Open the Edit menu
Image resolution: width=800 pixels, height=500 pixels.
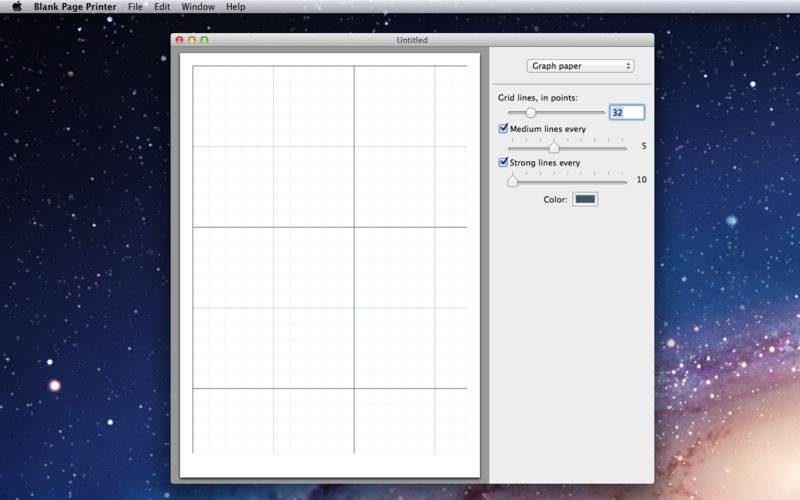(x=162, y=7)
